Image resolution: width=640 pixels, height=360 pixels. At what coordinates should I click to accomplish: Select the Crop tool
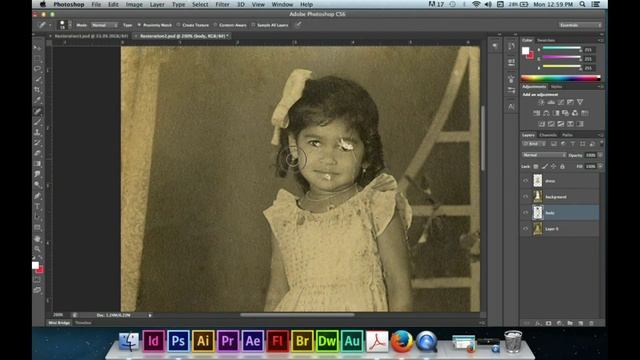(x=38, y=90)
